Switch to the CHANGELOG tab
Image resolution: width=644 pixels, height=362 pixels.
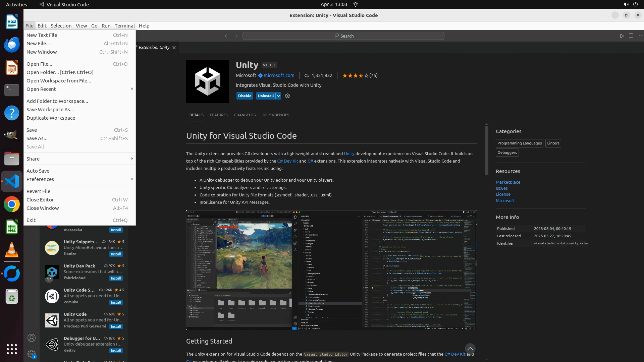pos(245,115)
